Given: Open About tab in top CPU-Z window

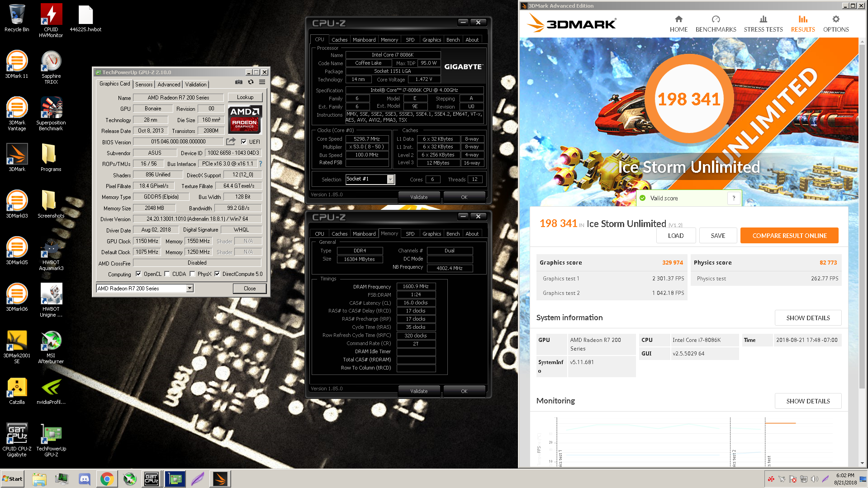Looking at the screenshot, I should [472, 40].
